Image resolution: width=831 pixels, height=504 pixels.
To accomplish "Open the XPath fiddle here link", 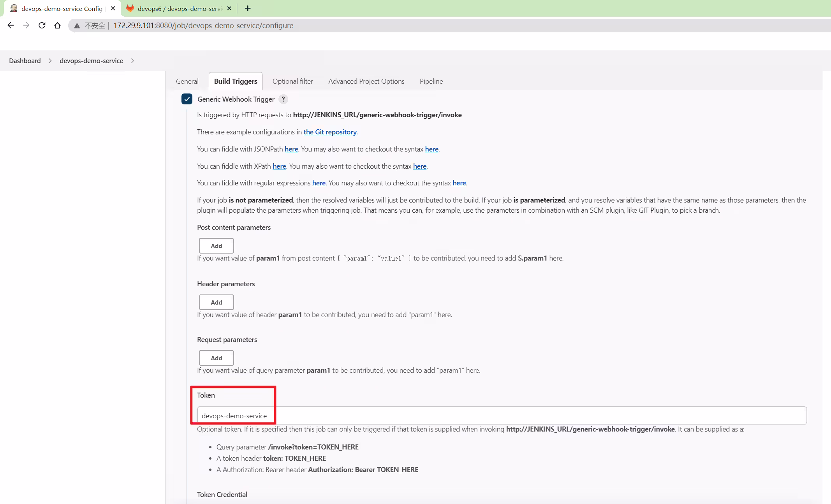I will [279, 166].
